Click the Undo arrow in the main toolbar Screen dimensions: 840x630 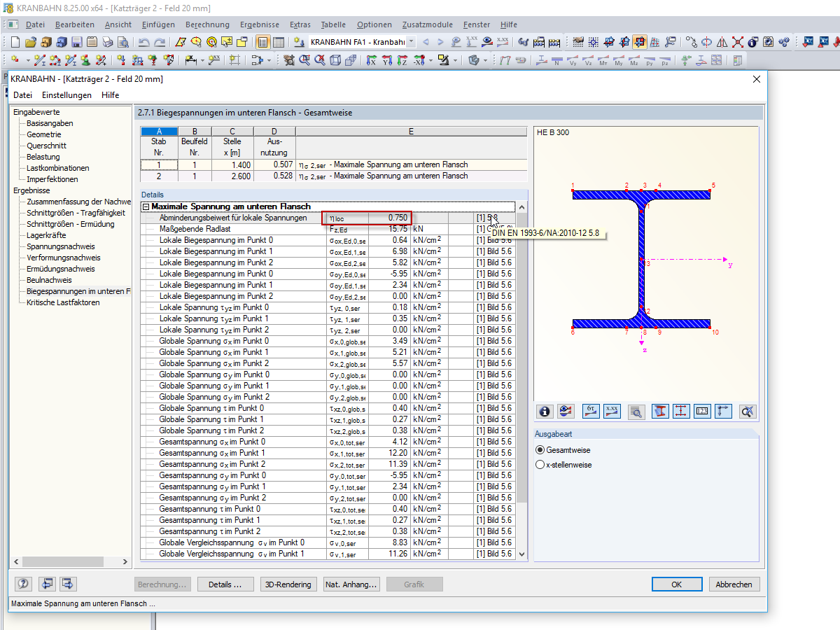[143, 42]
